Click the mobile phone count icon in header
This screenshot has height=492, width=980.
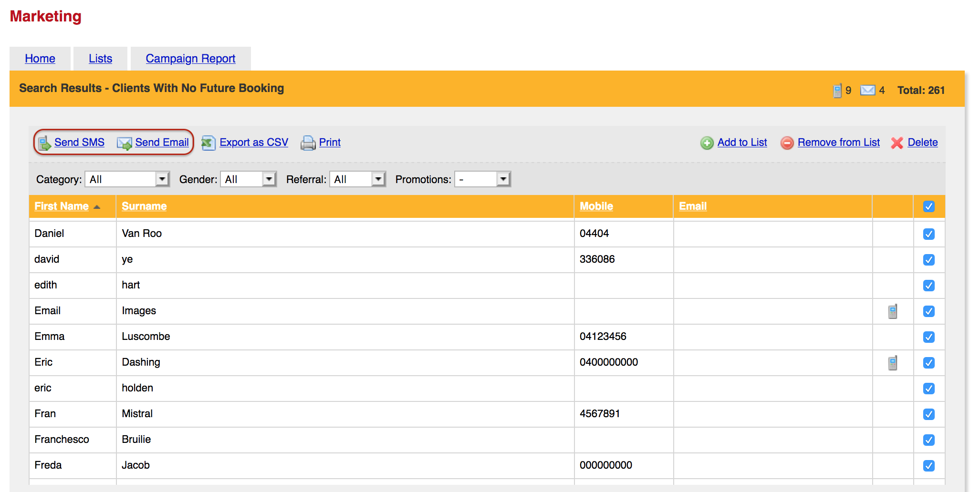[837, 90]
